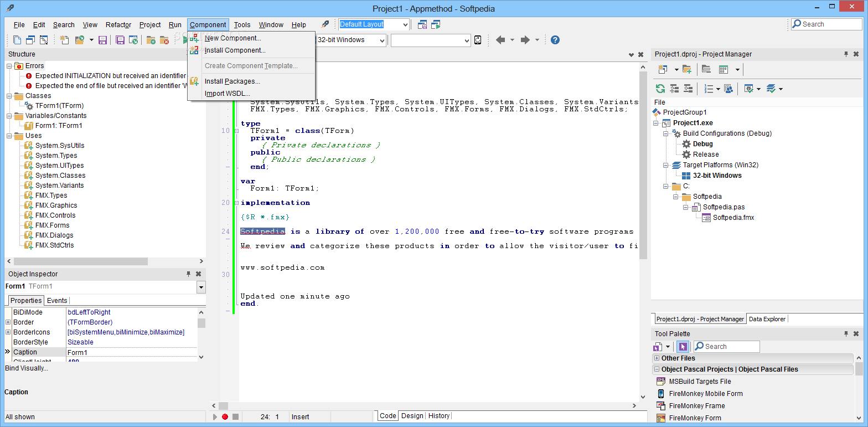Collapse Build Configurations (Debug) node

coord(666,133)
